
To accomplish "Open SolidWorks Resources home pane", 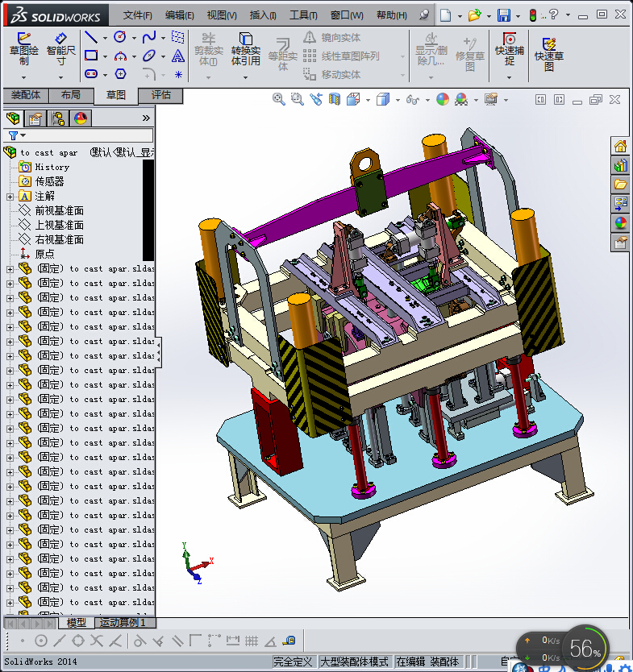I will pos(620,146).
